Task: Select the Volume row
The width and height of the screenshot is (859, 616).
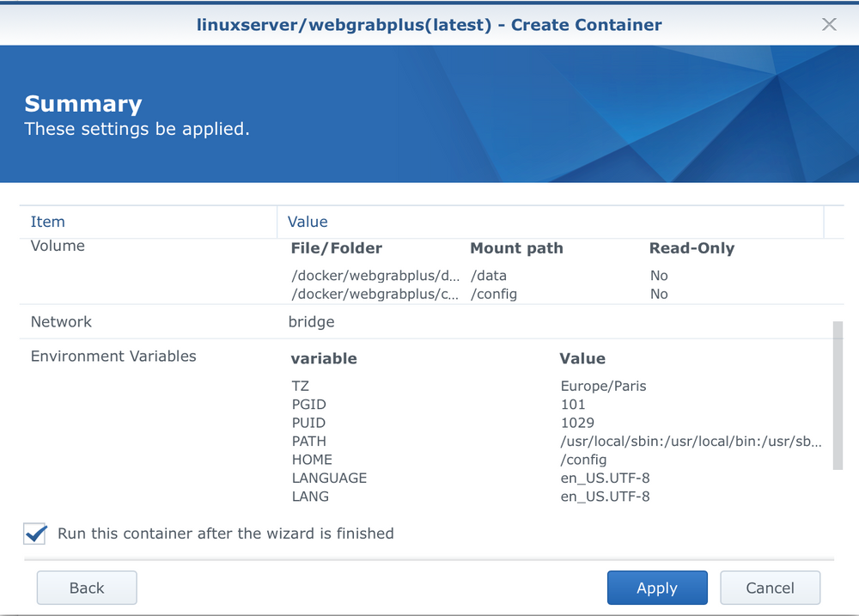Action: pos(58,246)
